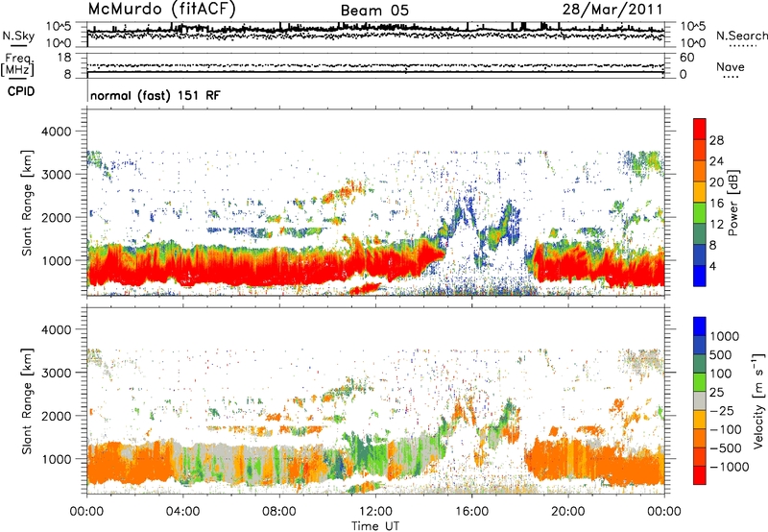The width and height of the screenshot is (768, 532).
Task: Click the left 10^5 noise axis label
Action: point(59,26)
